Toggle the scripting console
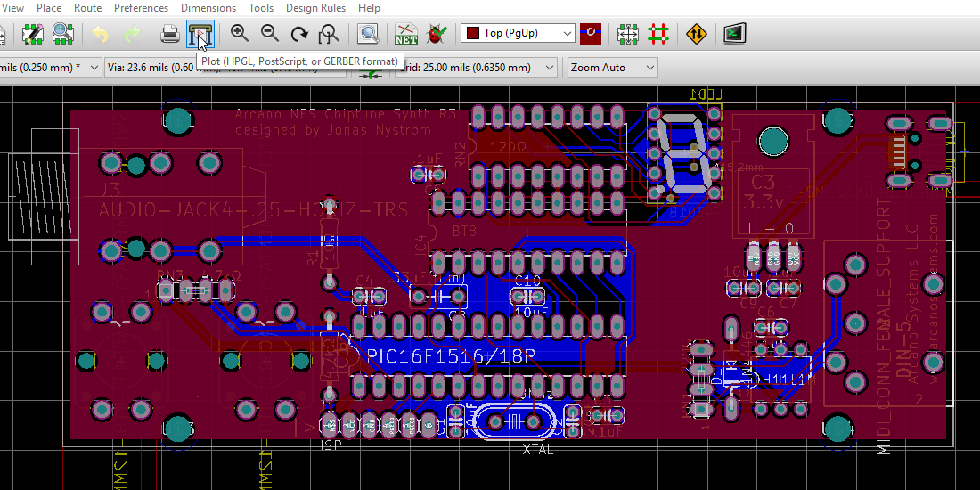980x490 pixels. 734,34
